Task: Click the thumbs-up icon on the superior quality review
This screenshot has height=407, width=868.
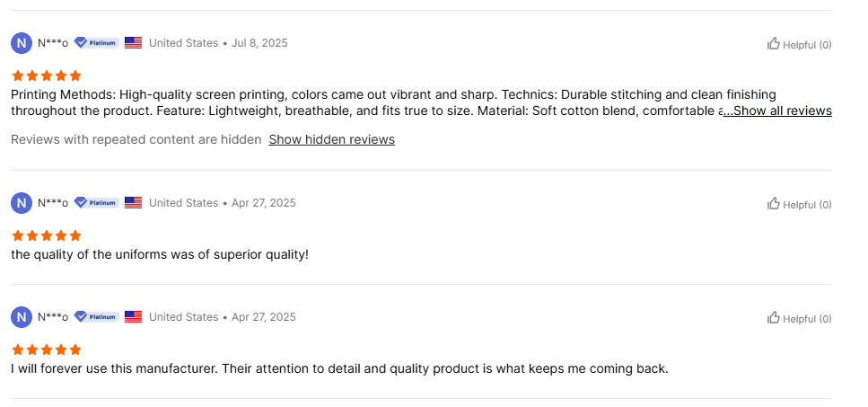Action: coord(774,204)
